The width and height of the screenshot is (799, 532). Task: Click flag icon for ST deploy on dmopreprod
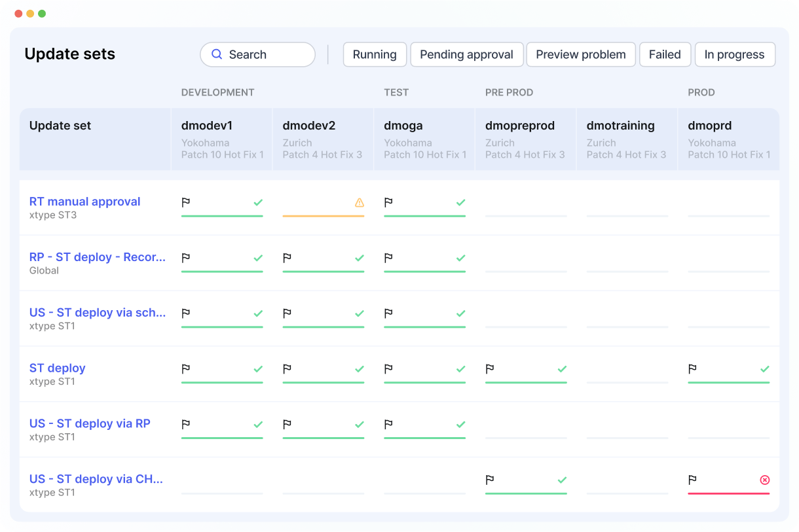(x=490, y=369)
